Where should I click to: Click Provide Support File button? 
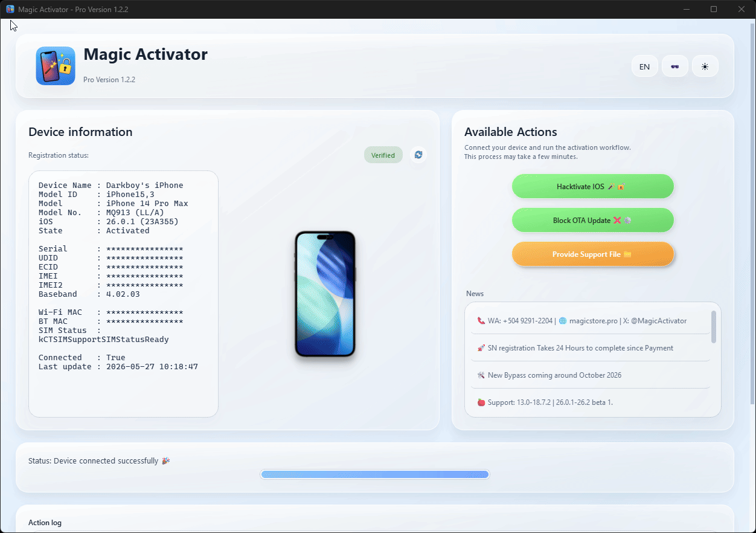tap(592, 254)
